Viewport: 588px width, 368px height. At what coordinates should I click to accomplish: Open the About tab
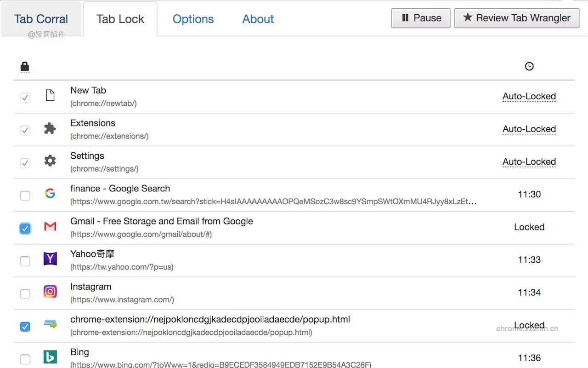(x=258, y=19)
